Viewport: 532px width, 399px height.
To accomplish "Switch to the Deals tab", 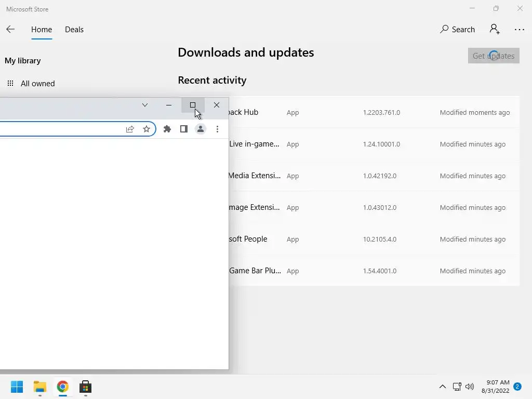I will [74, 30].
